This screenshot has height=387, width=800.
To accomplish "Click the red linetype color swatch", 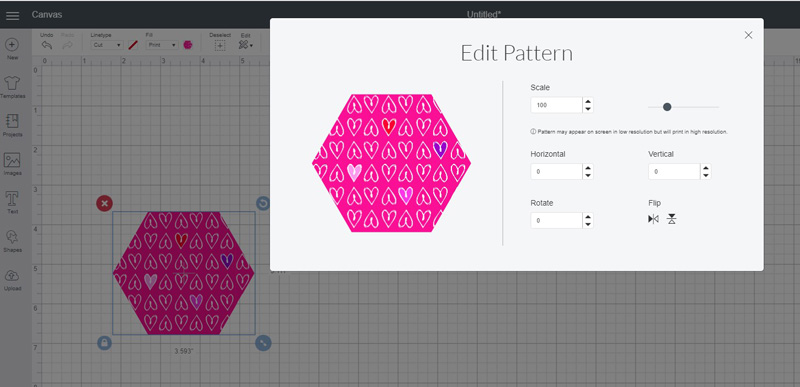I will coord(133,45).
